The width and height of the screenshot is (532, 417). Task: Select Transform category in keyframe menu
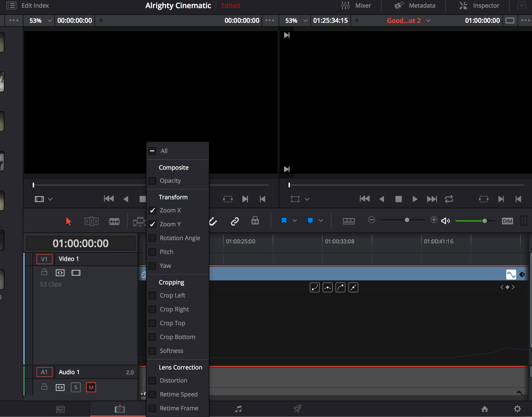click(174, 197)
